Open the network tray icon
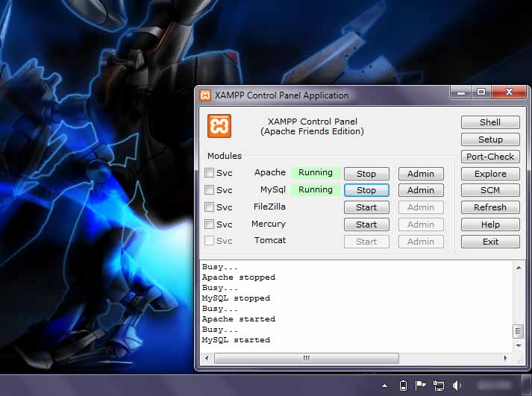Screen dimensions: 532x396 [x=439, y=386]
